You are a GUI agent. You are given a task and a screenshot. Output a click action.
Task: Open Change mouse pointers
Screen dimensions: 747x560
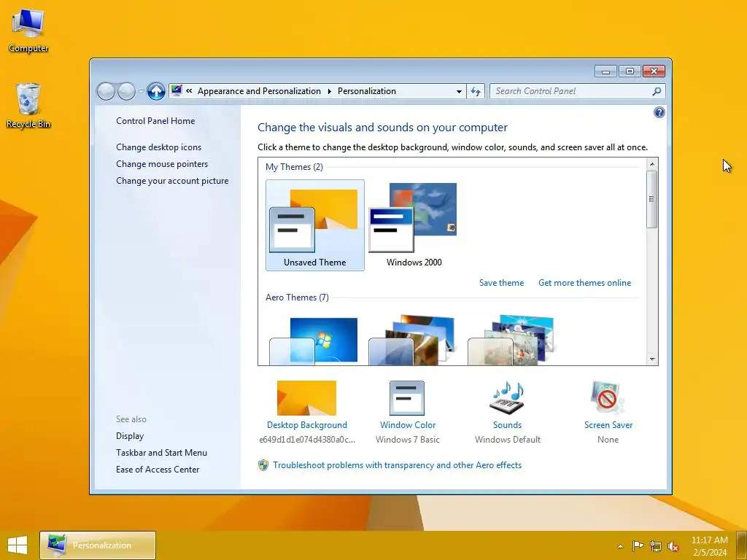tap(162, 164)
